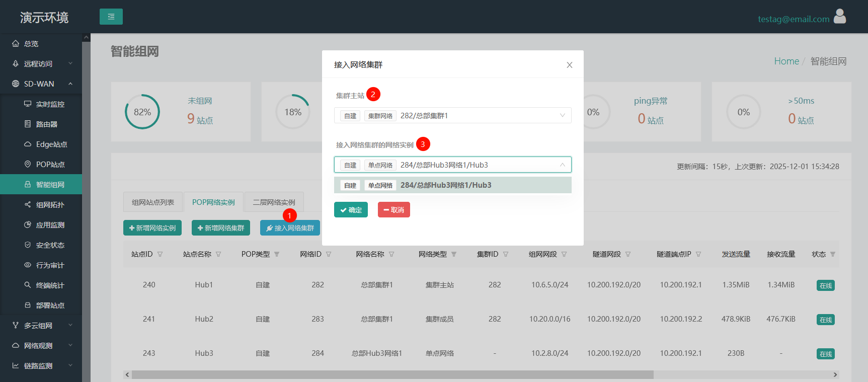Expand the 多云组网 sidebar chevron

coord(70,325)
